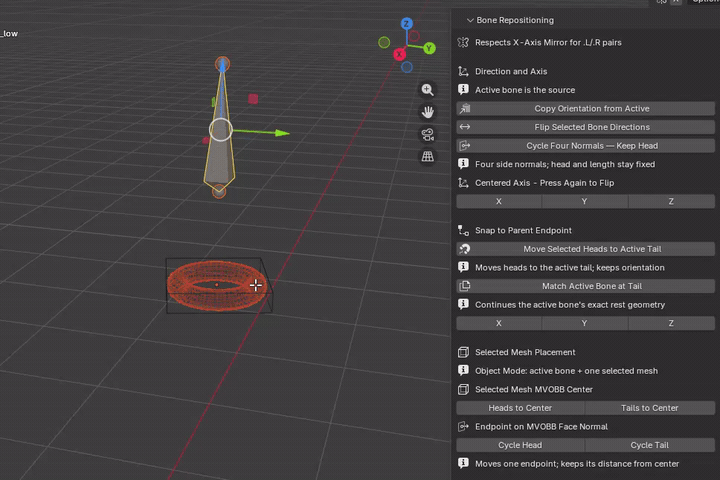Viewport: 720px width, 480px height.
Task: Click Cycle Tail button
Action: click(x=650, y=445)
